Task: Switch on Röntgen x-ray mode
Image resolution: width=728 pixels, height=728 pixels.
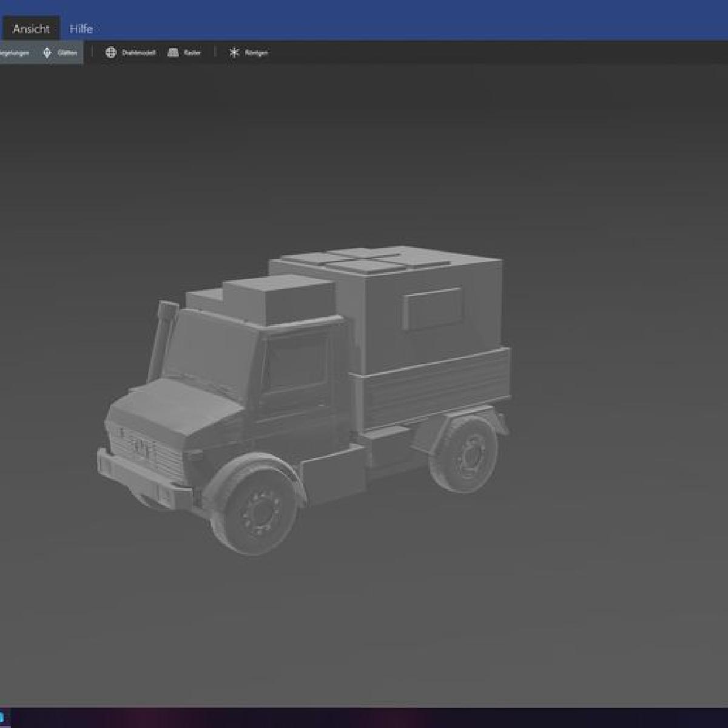Action: point(248,53)
